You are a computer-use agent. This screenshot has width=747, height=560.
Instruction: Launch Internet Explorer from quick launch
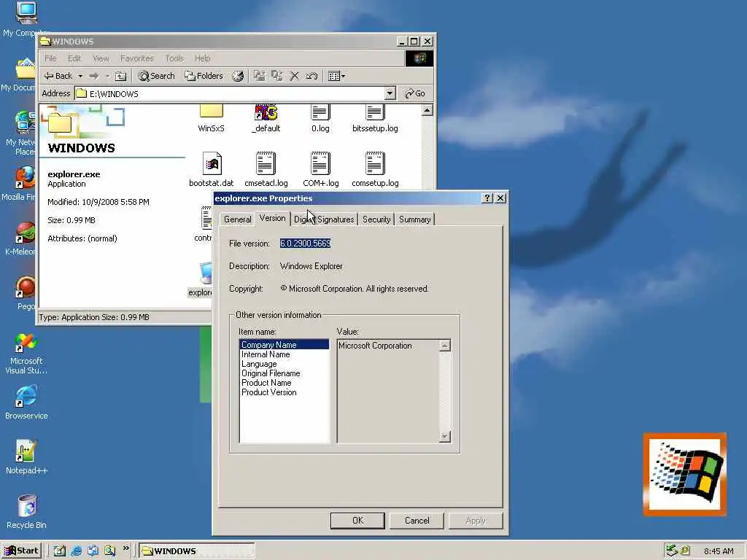[x=76, y=551]
